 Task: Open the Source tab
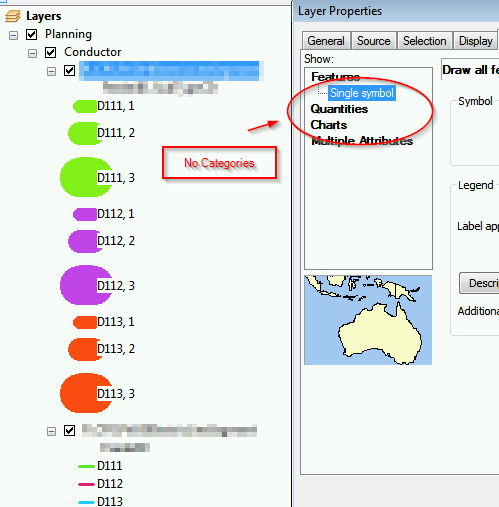click(x=374, y=41)
